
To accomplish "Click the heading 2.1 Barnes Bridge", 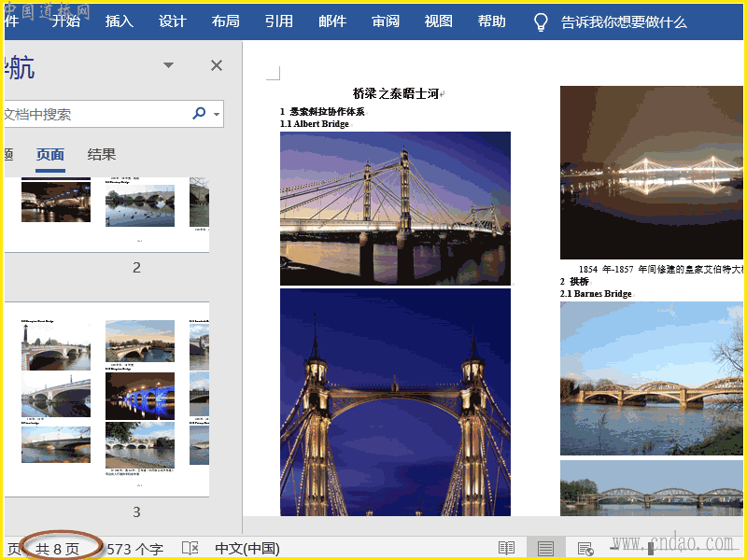I will point(596,294).
